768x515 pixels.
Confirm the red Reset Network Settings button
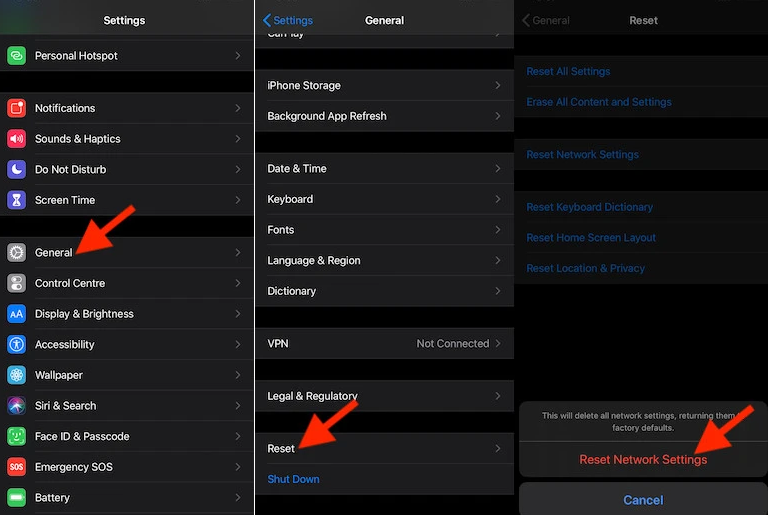coord(643,460)
